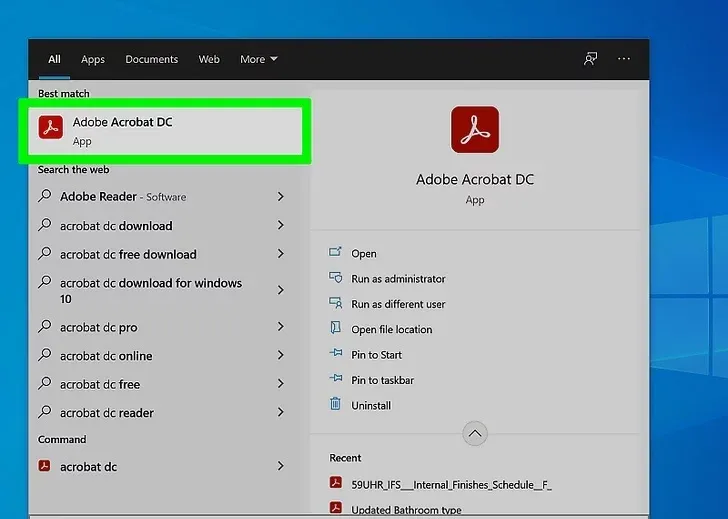Expand the acrobat dc pro arrow
Image resolution: width=728 pixels, height=519 pixels.
click(280, 326)
